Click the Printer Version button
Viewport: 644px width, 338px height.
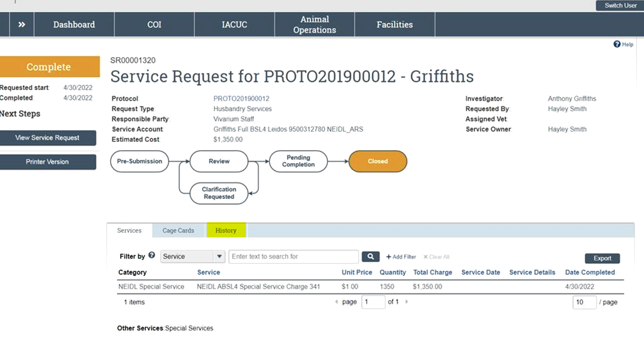(x=47, y=162)
